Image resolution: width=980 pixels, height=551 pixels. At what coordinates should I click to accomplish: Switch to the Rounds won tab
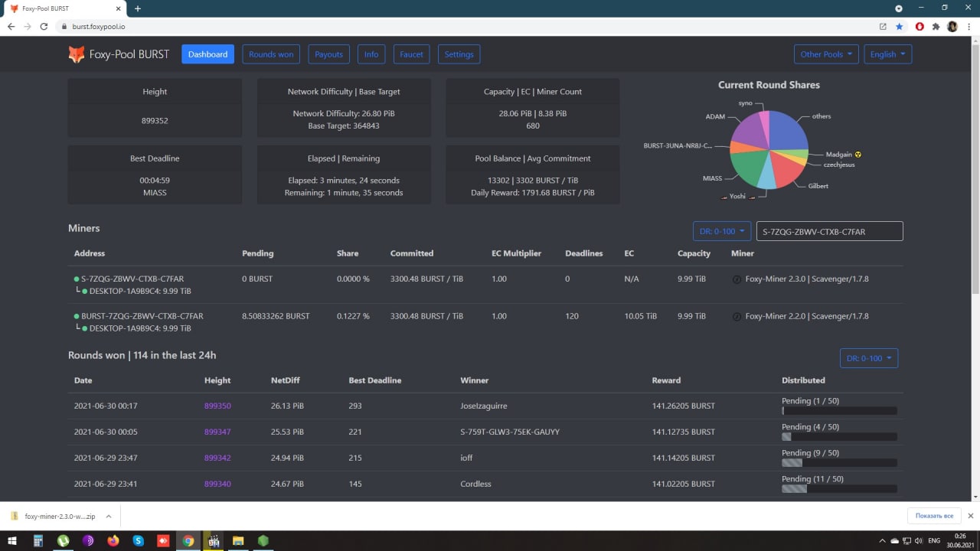click(271, 54)
